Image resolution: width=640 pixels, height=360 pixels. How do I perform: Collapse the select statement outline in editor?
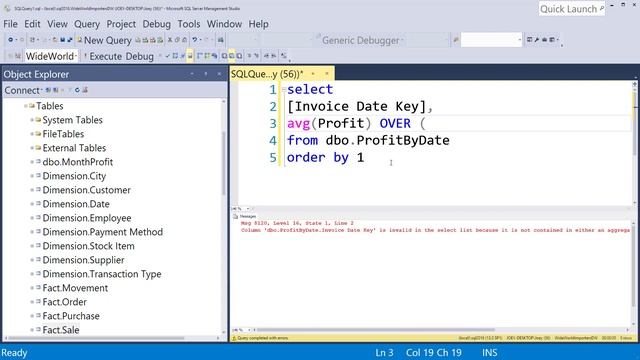tap(284, 89)
